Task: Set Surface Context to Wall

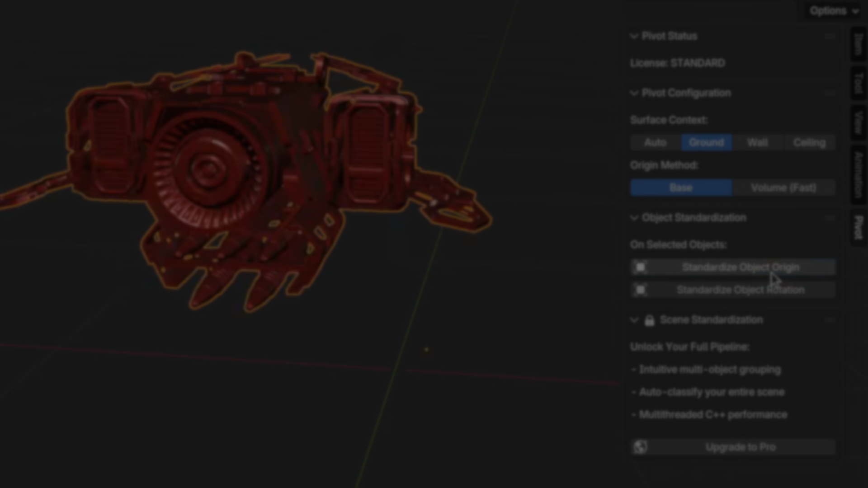Action: 758,143
